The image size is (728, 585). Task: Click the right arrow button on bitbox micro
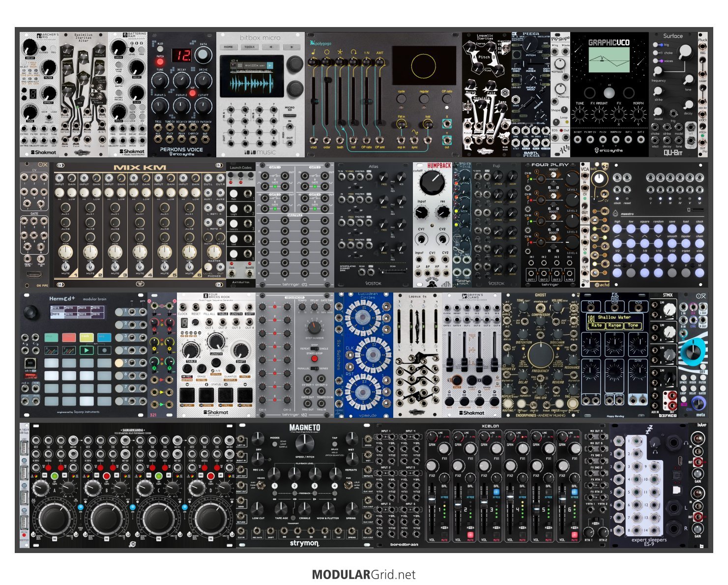(291, 47)
